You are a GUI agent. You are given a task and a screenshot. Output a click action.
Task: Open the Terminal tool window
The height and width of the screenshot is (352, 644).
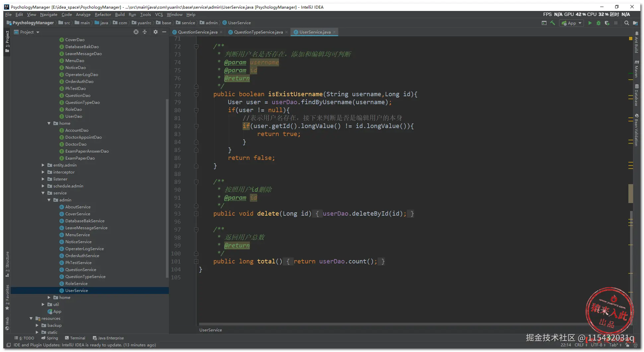coord(75,338)
